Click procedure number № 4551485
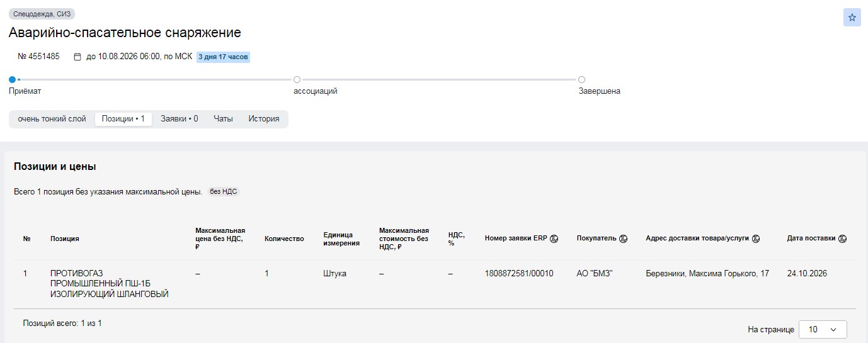868x343 pixels. click(x=38, y=57)
